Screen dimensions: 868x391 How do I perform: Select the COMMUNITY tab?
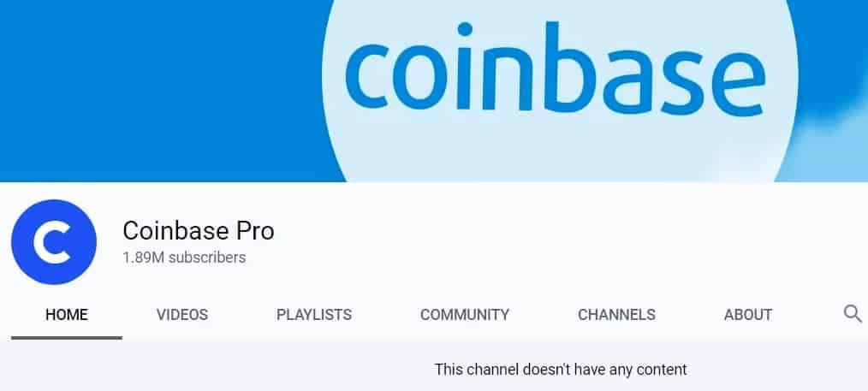(465, 315)
